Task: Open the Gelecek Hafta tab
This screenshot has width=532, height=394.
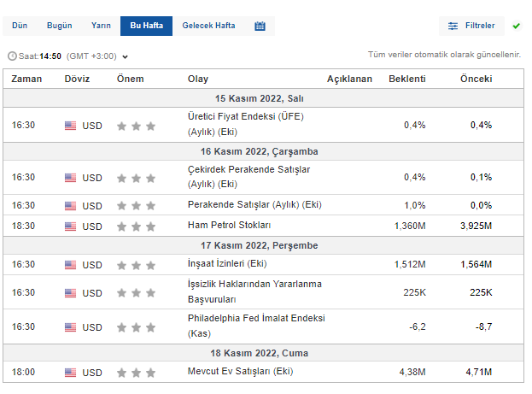Action: point(208,26)
